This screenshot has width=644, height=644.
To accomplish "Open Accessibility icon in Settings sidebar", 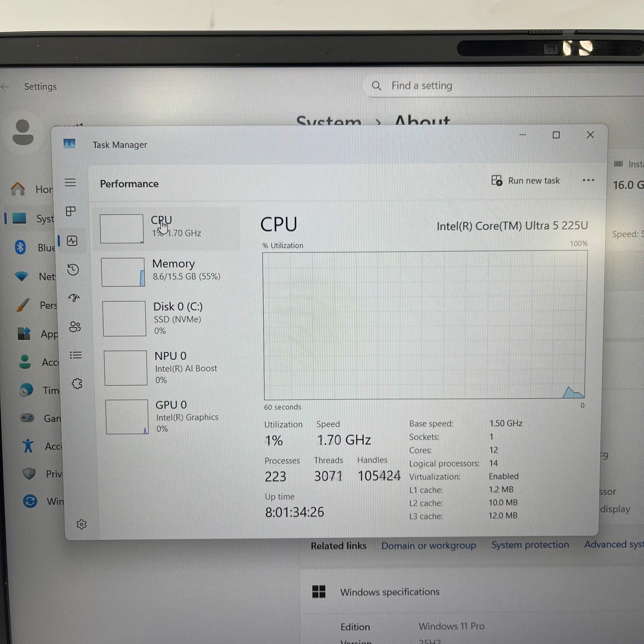I will click(x=28, y=446).
